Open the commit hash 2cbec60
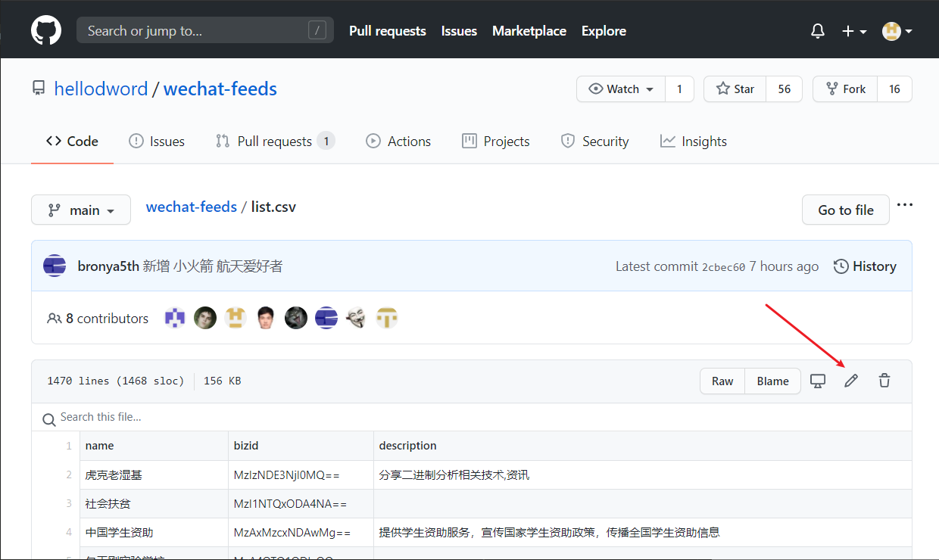This screenshot has height=560, width=939. tap(723, 267)
